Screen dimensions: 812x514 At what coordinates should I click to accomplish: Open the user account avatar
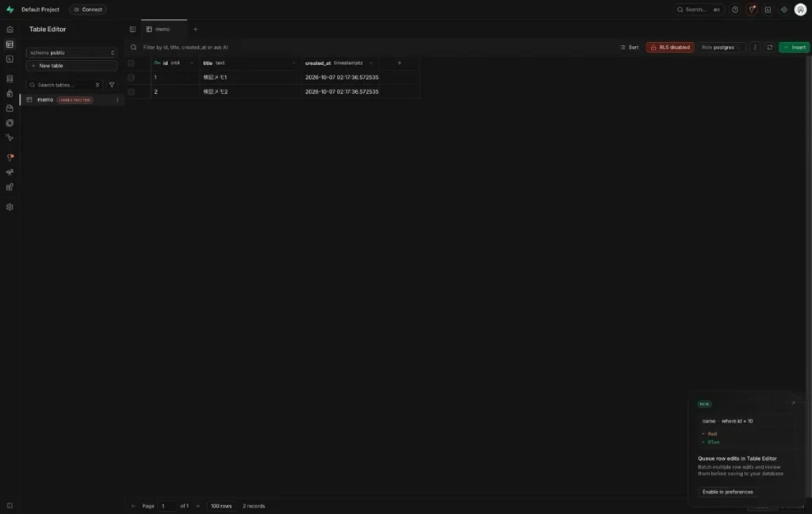click(801, 10)
